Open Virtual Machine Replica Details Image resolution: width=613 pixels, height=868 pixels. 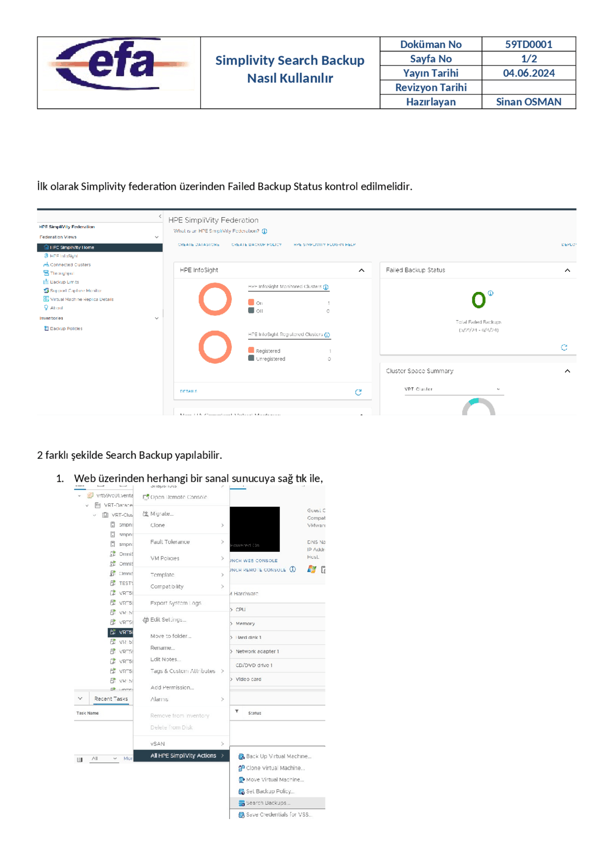click(81, 299)
